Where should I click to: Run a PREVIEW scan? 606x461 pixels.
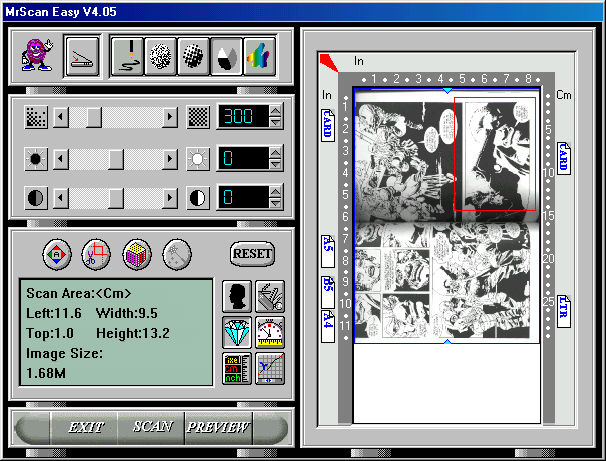(219, 427)
